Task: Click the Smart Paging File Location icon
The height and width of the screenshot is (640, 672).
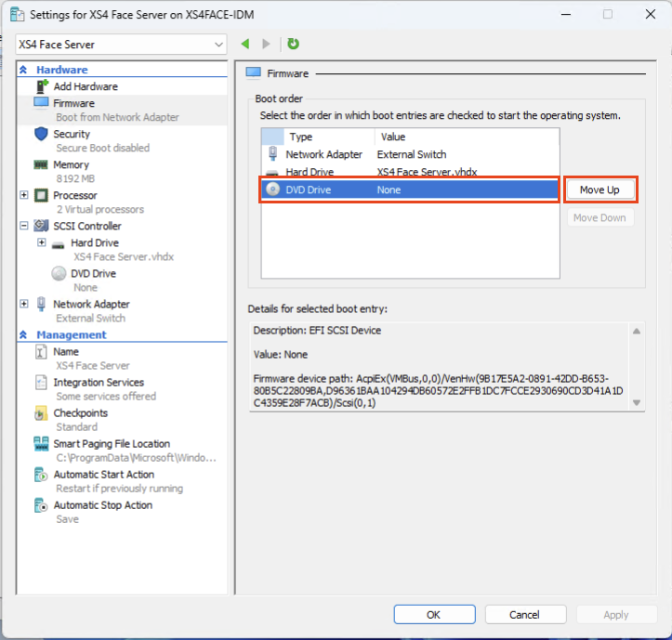Action: [41, 444]
